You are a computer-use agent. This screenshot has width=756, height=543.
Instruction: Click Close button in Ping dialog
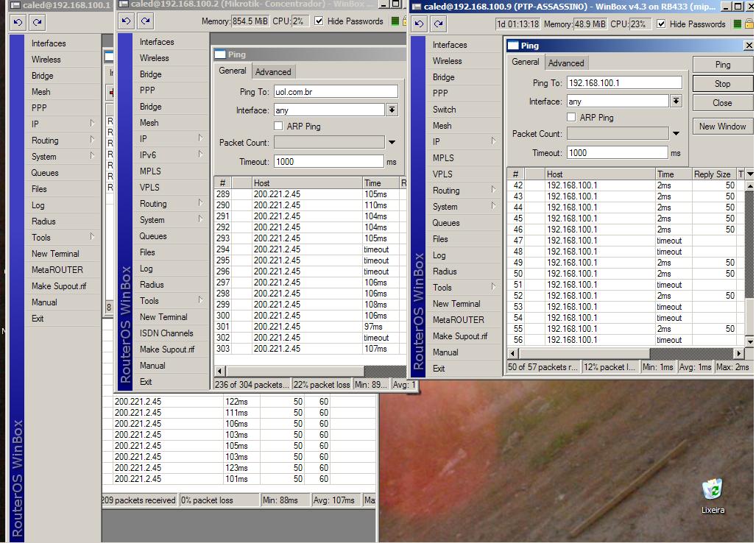(x=722, y=102)
